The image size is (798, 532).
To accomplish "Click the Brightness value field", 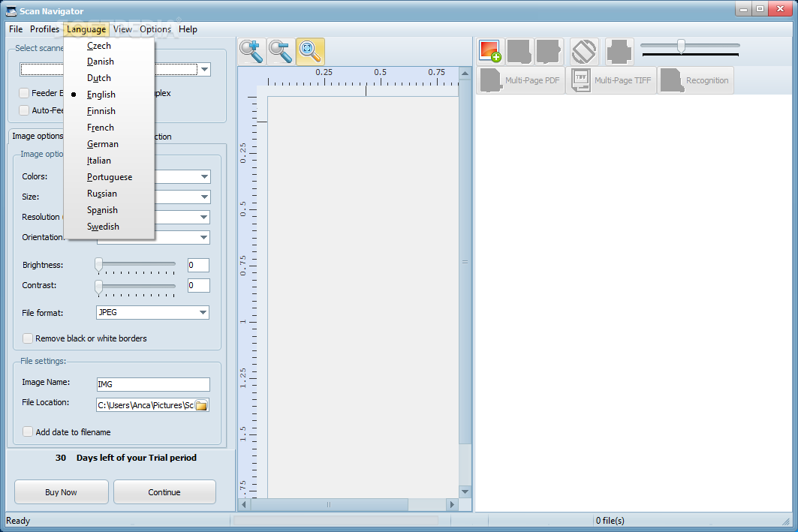I will [198, 265].
